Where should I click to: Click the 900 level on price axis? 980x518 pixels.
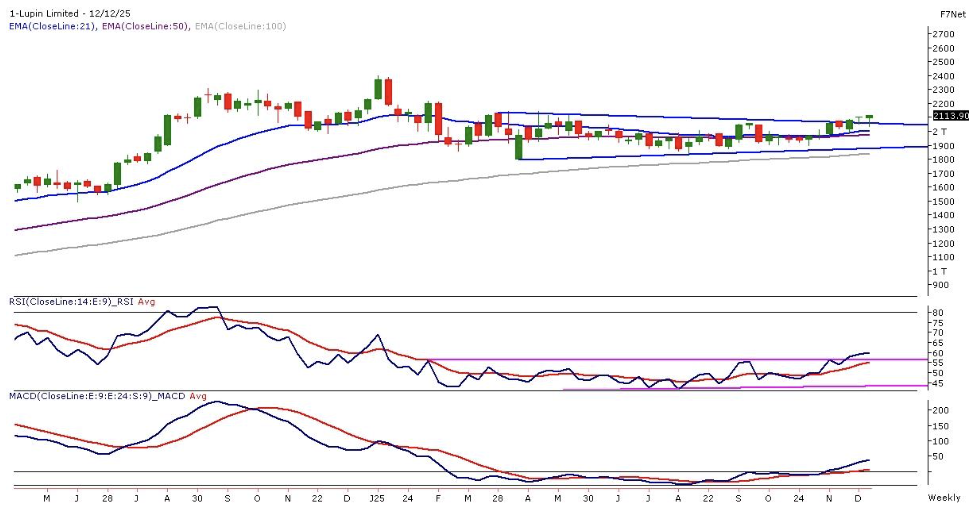tap(939, 285)
